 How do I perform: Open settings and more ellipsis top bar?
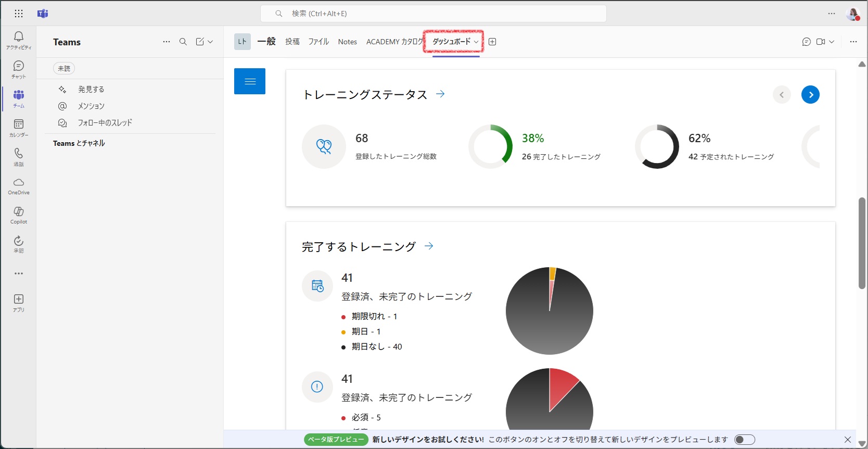832,14
